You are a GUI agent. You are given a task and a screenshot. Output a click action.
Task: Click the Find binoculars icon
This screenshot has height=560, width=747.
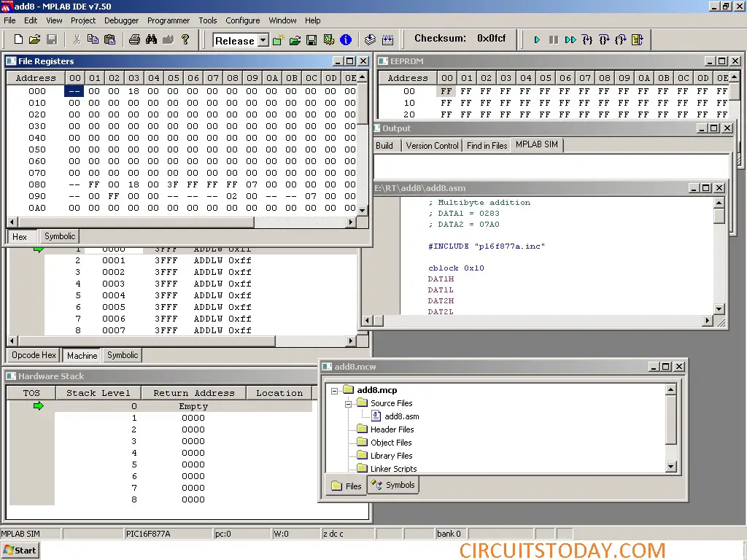click(152, 39)
